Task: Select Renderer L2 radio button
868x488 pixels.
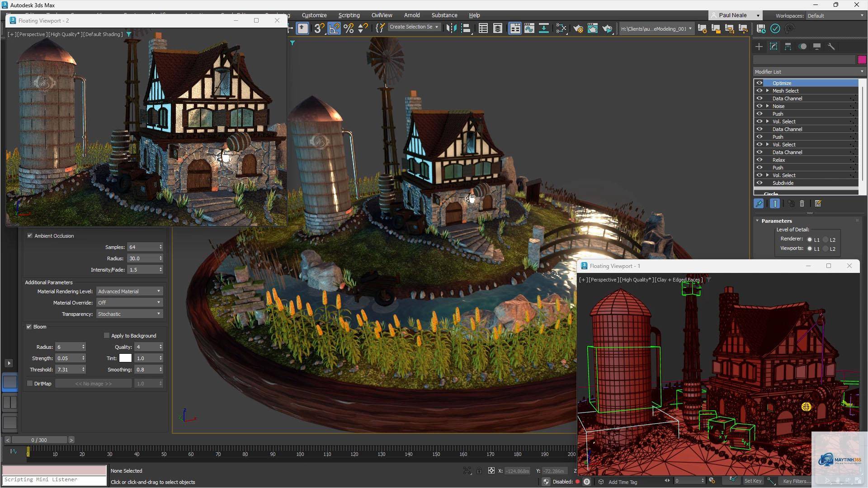Action: point(826,240)
